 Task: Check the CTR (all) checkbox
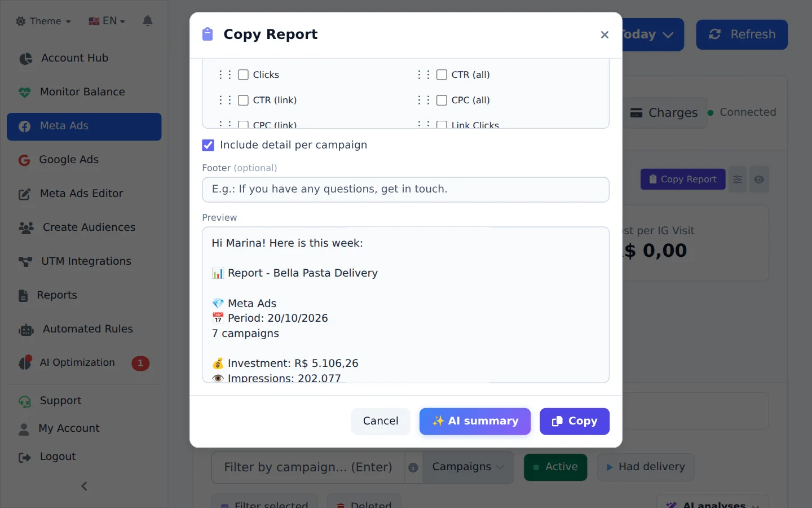coord(442,75)
